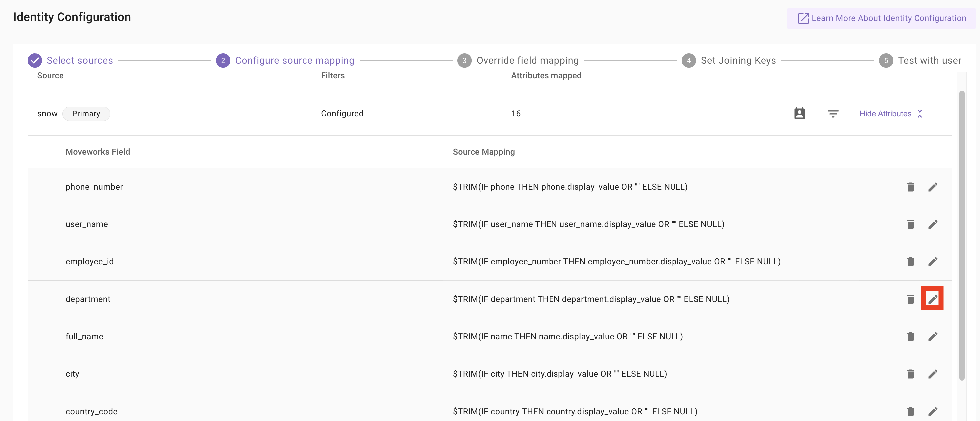This screenshot has width=980, height=421.
Task: Click the Configured filter status
Action: tap(342, 114)
